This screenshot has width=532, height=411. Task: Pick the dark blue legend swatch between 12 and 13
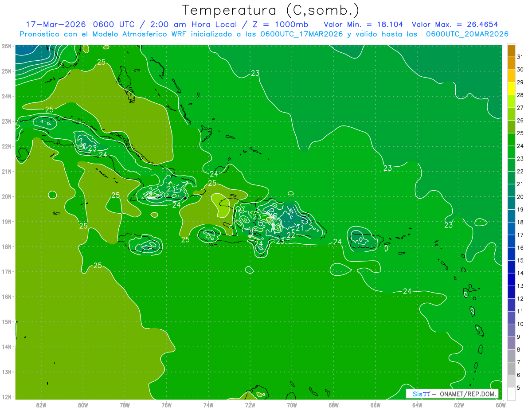(512, 292)
